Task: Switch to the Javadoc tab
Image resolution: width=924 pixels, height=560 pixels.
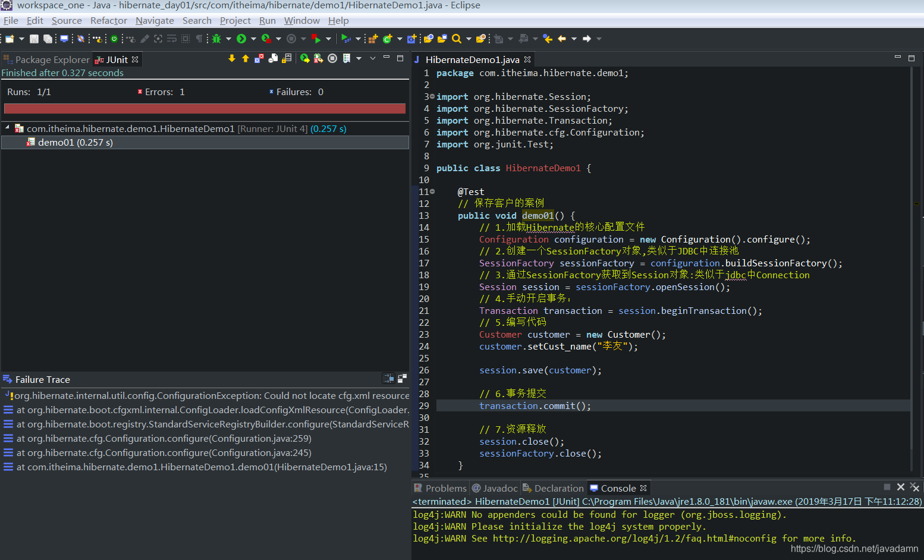Action: 495,488
